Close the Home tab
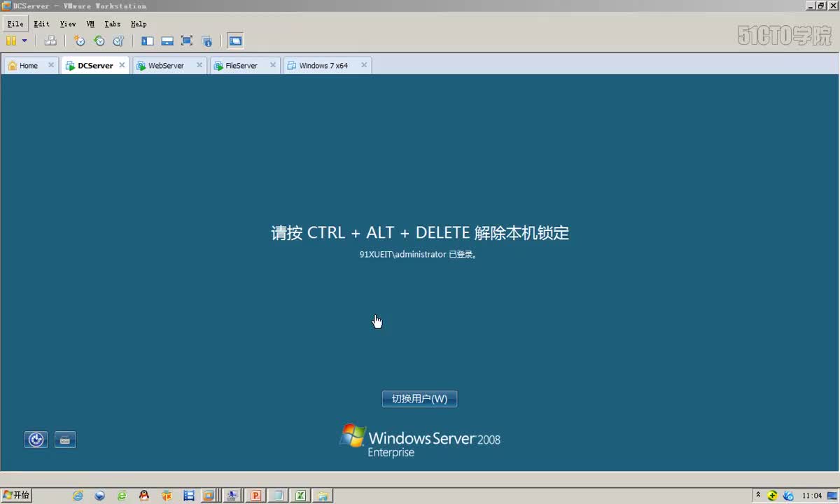This screenshot has width=840, height=504. pyautogui.click(x=51, y=65)
